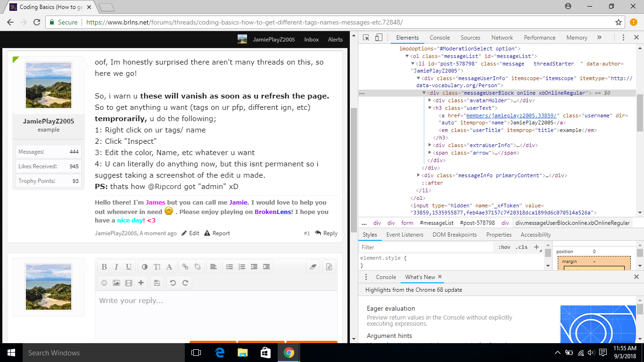Switch to the Console tab
644x362 pixels.
[439, 38]
